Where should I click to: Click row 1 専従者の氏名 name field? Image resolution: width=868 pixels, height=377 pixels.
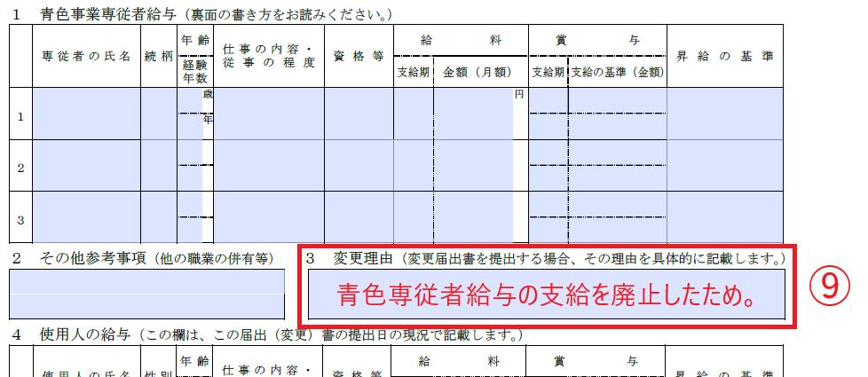coord(87,114)
